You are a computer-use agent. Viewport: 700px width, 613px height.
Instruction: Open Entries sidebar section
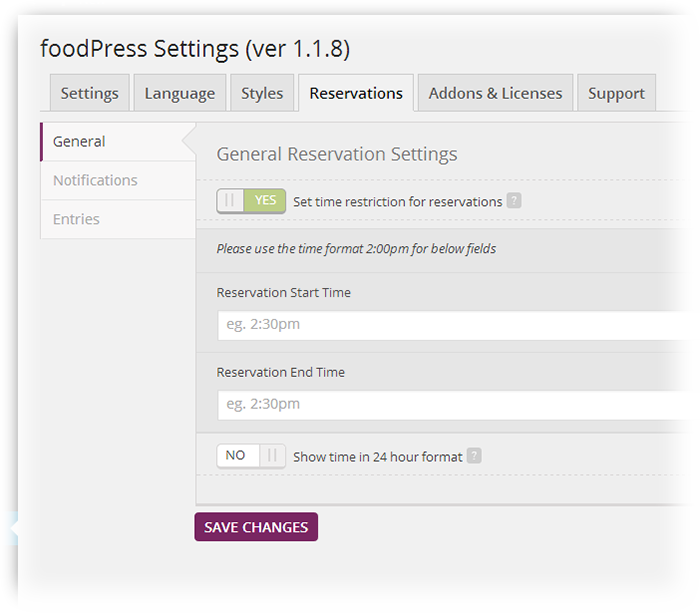click(x=118, y=219)
